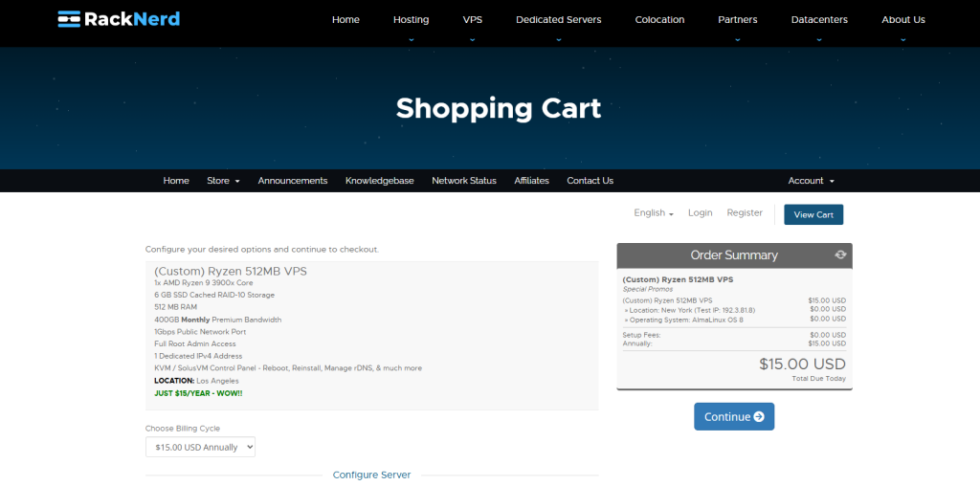
Task: Click the Shopping Cart page heading
Action: pyautogui.click(x=498, y=108)
